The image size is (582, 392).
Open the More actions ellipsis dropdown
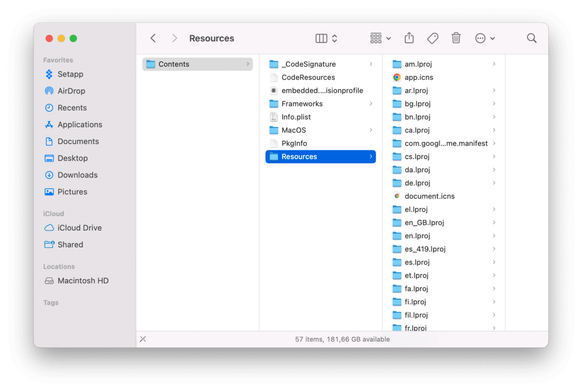click(x=485, y=38)
